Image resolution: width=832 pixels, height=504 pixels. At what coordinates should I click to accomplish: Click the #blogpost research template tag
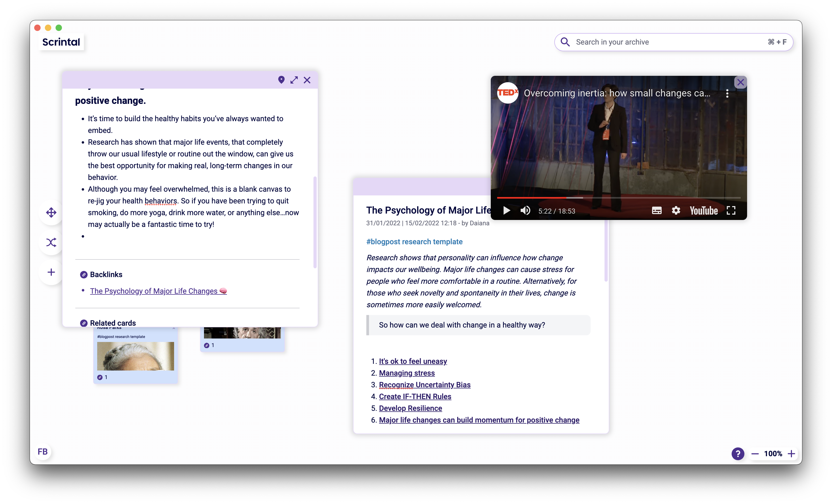tap(414, 242)
